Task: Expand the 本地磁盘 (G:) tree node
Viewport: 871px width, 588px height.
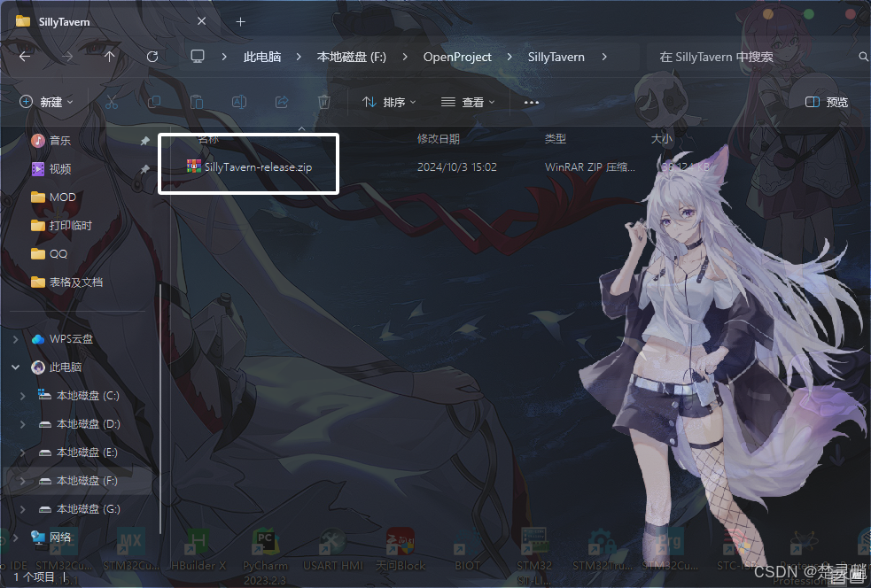Action: point(22,508)
